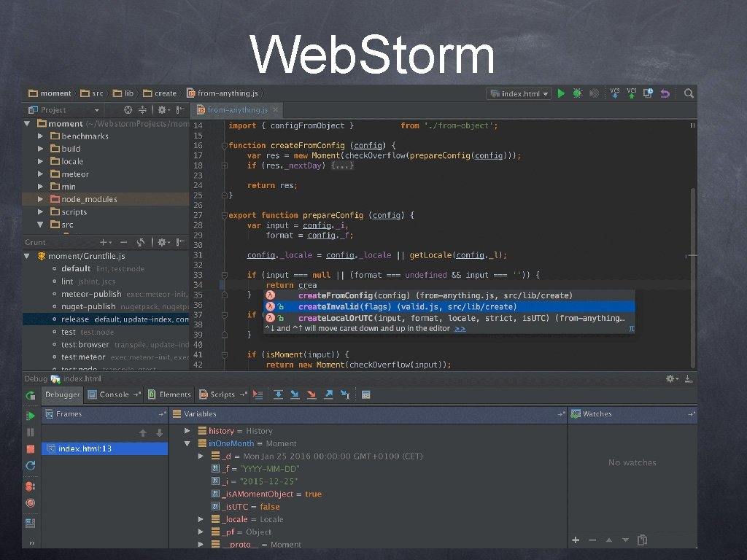747x560 pixels.
Task: Click the restore layout icon in debug sidebar
Action: click(30, 524)
